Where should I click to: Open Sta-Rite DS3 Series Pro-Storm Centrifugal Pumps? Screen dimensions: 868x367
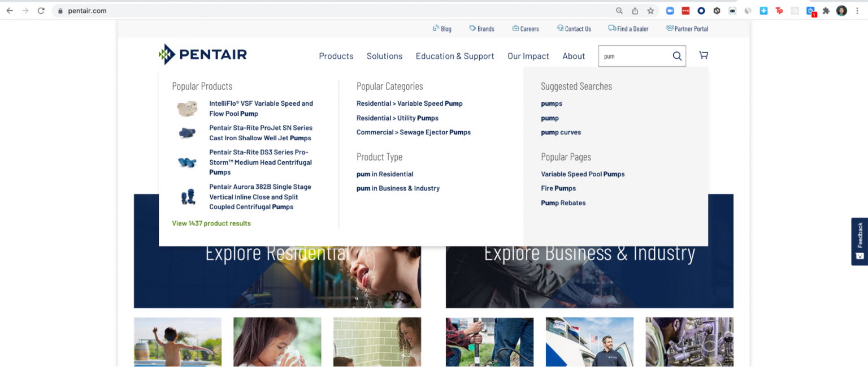pos(261,162)
